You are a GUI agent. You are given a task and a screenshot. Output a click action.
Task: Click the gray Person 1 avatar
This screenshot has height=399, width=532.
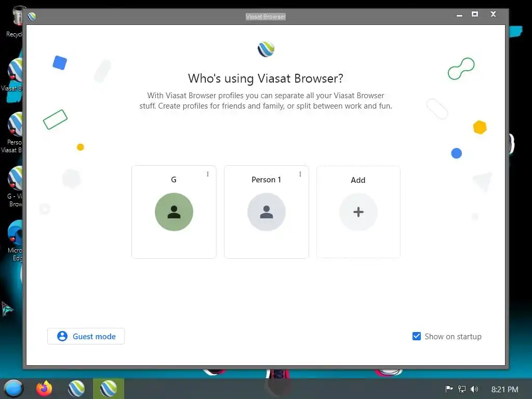(267, 212)
